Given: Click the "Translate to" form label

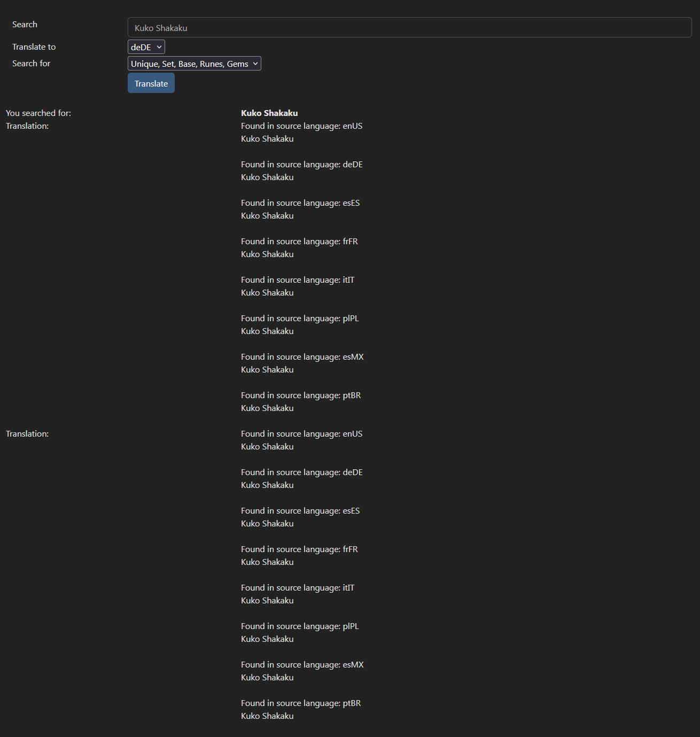Looking at the screenshot, I should [34, 47].
